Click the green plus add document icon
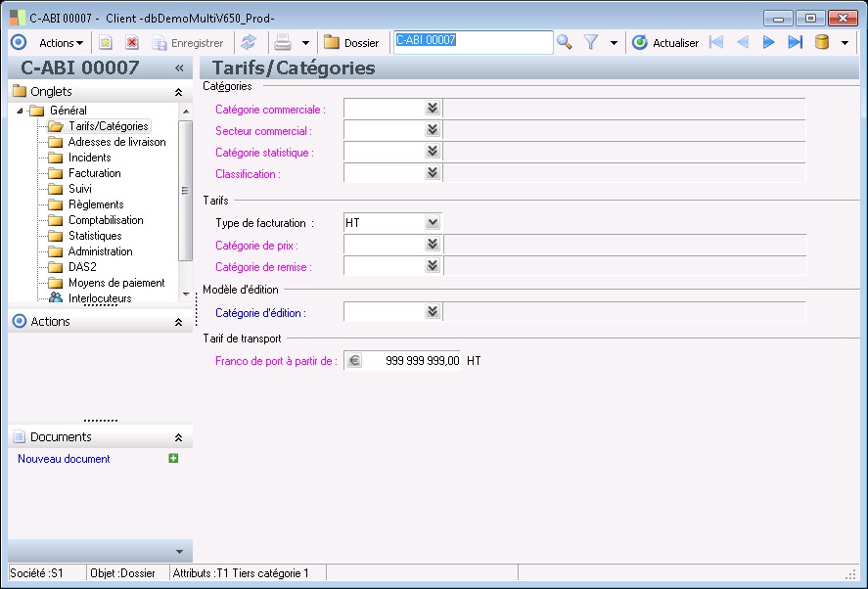The image size is (868, 589). click(x=173, y=458)
